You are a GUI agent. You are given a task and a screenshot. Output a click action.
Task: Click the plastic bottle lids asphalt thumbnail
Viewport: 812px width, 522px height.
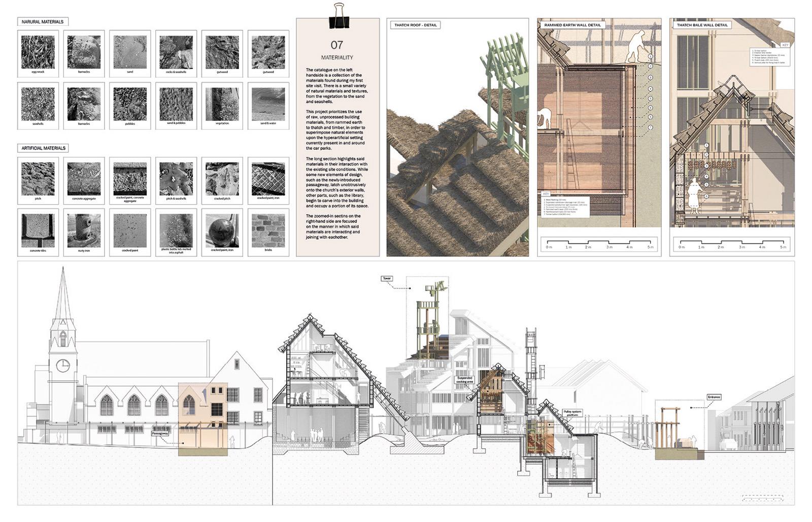click(x=176, y=231)
